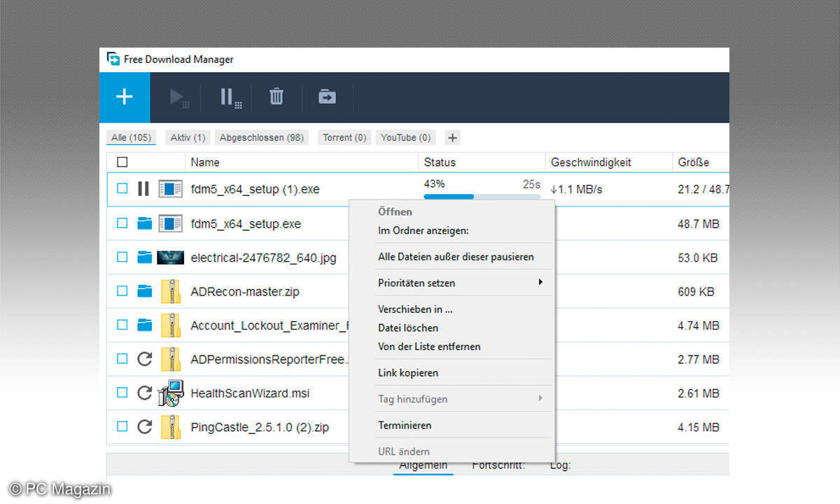Select the ADRecon-master.zip file name
Screen dimensions: 840x504
point(244,292)
